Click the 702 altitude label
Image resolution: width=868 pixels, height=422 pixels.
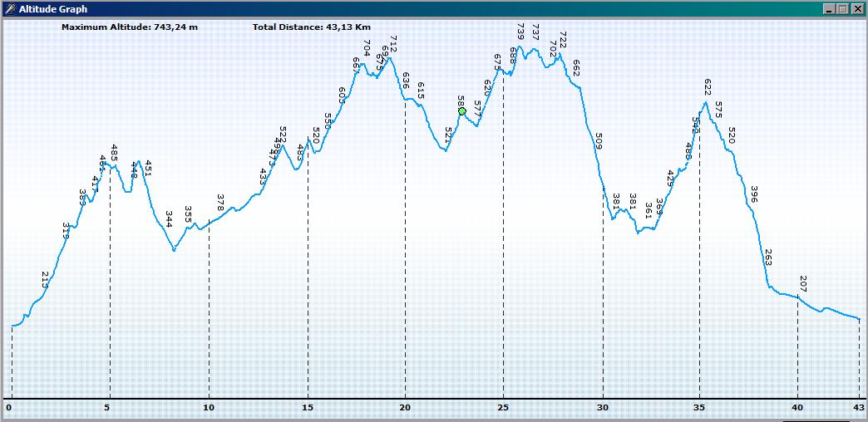[x=553, y=49]
